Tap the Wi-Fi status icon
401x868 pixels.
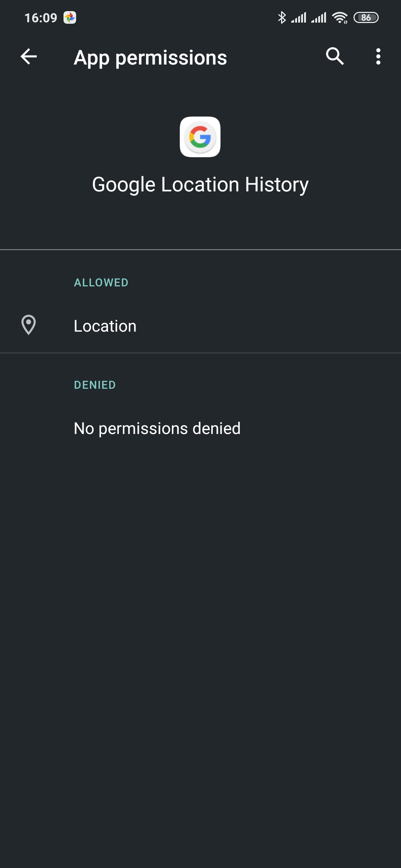(x=340, y=17)
